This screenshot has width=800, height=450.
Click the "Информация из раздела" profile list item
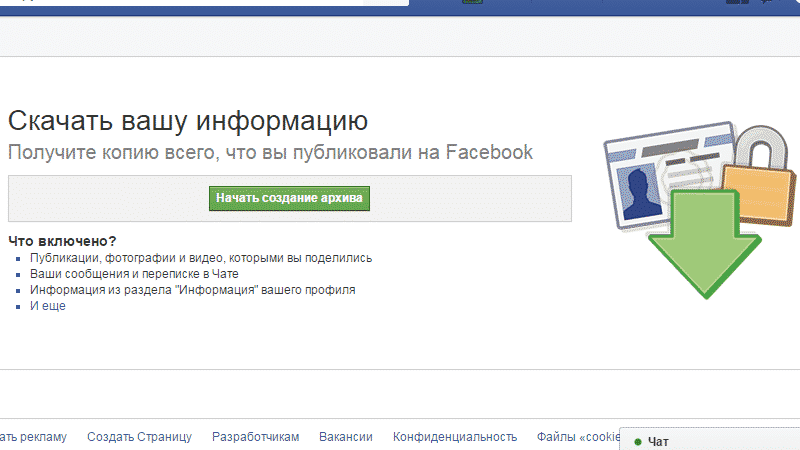pos(192,290)
